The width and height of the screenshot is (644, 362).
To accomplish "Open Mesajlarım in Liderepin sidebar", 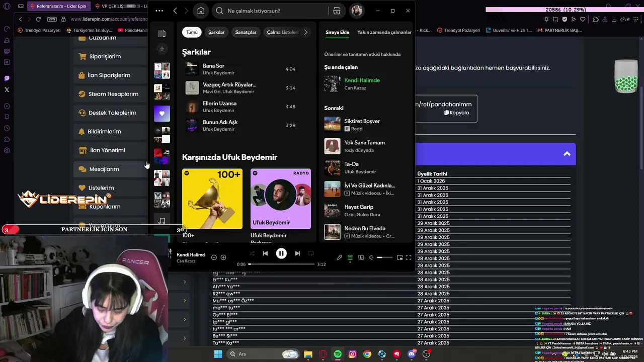I will click(111, 169).
